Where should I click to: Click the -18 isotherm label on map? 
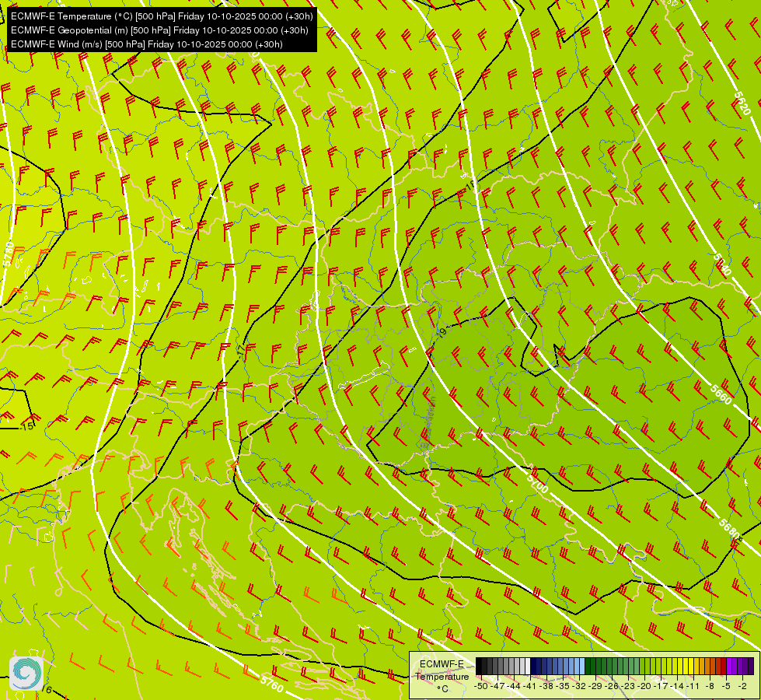point(470,186)
